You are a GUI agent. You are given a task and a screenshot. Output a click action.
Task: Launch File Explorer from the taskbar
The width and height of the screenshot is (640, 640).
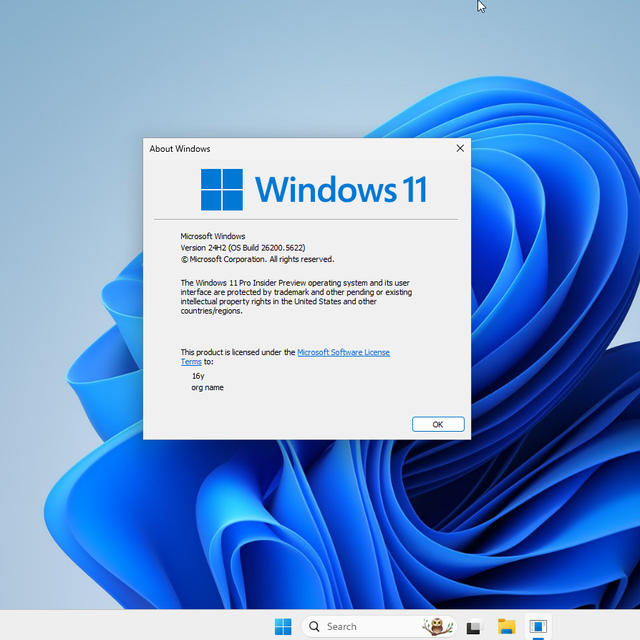(507, 627)
